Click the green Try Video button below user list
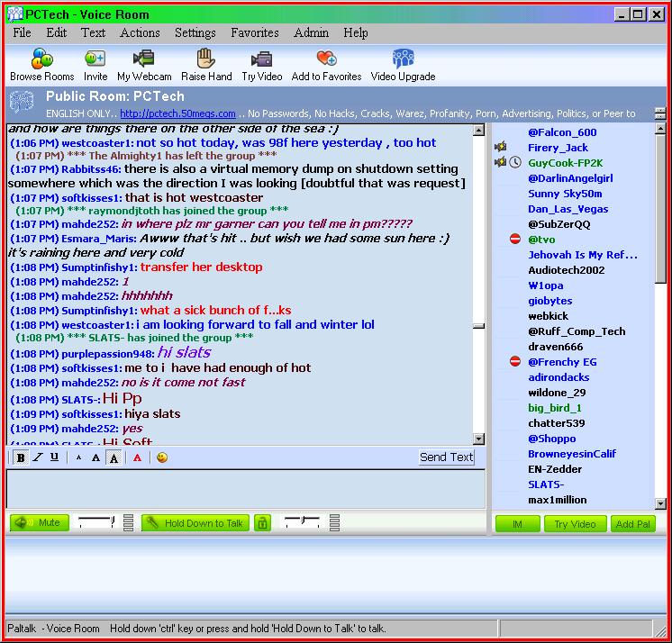Viewport: 672px width, 643px height. [x=575, y=524]
